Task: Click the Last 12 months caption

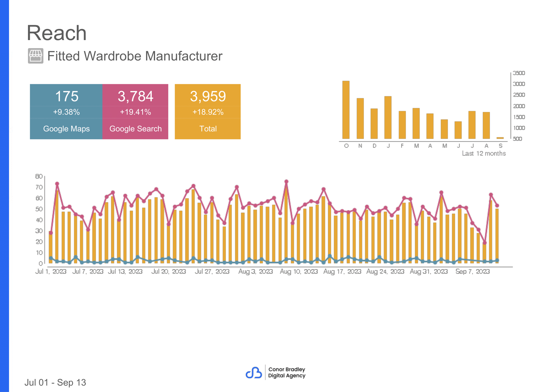Action: pos(484,153)
